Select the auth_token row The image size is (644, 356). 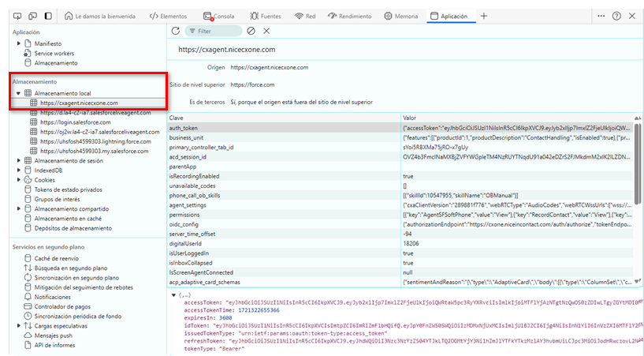click(x=400, y=128)
